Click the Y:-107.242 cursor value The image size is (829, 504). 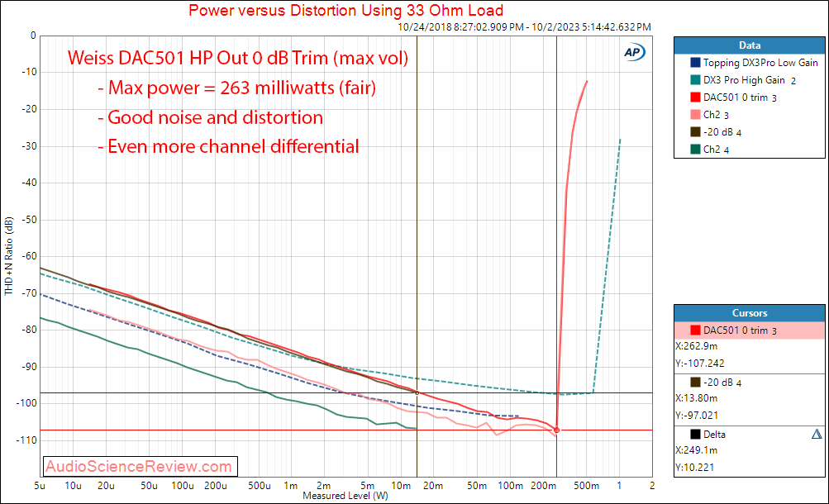(699, 364)
